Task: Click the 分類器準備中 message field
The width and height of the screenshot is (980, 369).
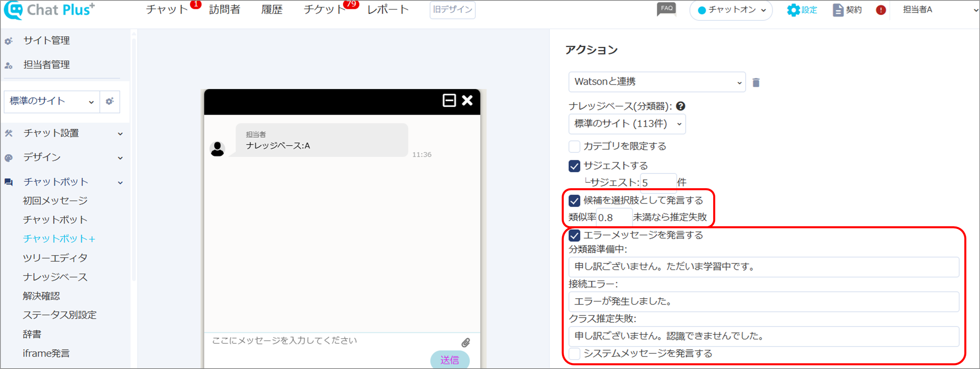Action: [x=764, y=267]
